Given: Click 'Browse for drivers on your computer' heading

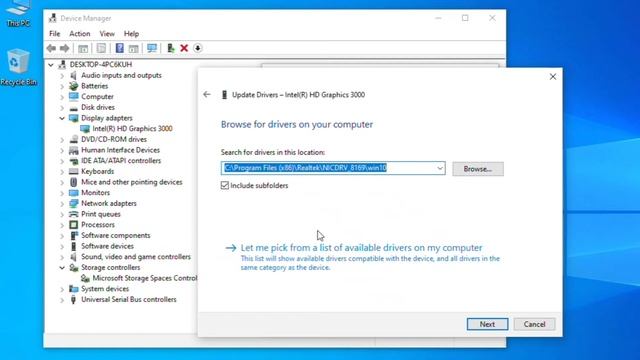Looking at the screenshot, I should (297, 124).
